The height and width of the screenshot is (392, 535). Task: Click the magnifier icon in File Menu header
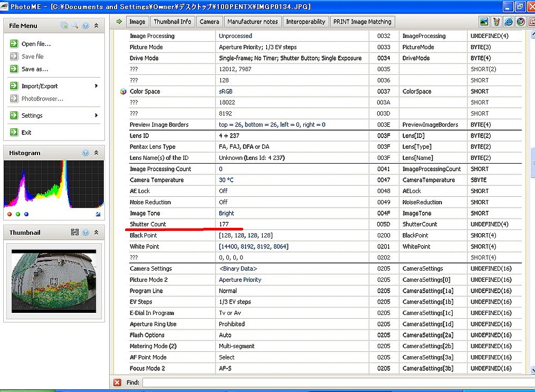coord(75,25)
